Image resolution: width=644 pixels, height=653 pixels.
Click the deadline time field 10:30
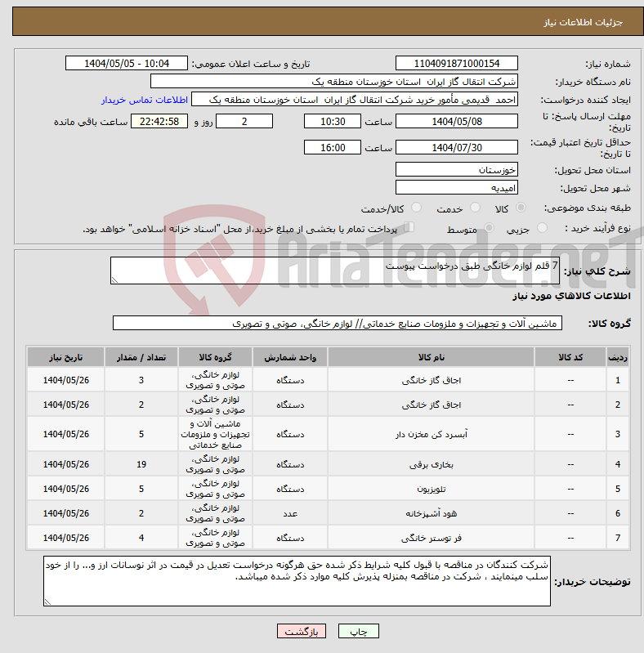(x=333, y=121)
